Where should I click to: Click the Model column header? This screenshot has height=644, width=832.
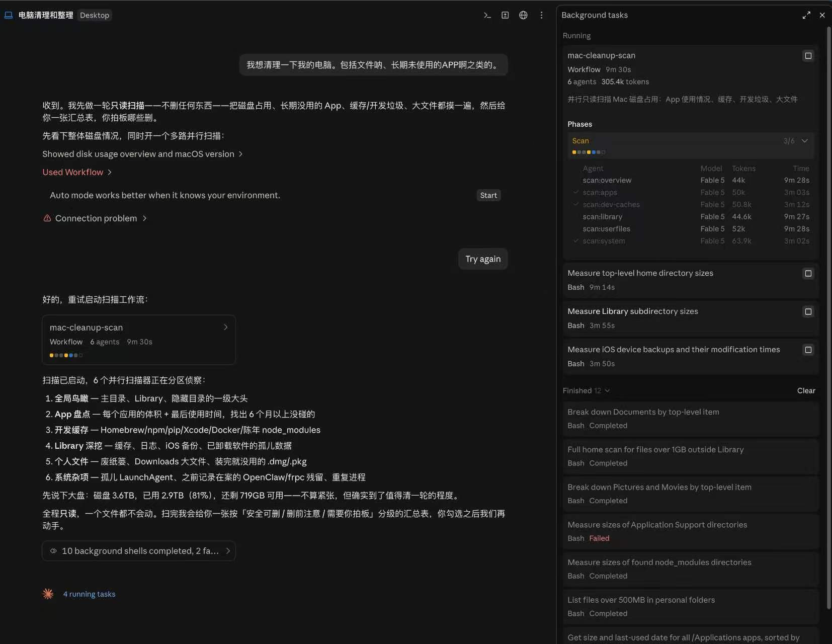click(711, 169)
